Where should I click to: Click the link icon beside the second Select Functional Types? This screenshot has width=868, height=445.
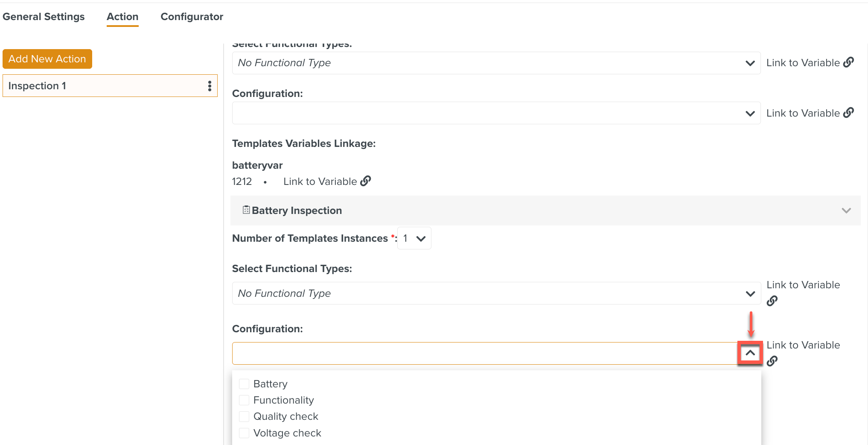(772, 301)
